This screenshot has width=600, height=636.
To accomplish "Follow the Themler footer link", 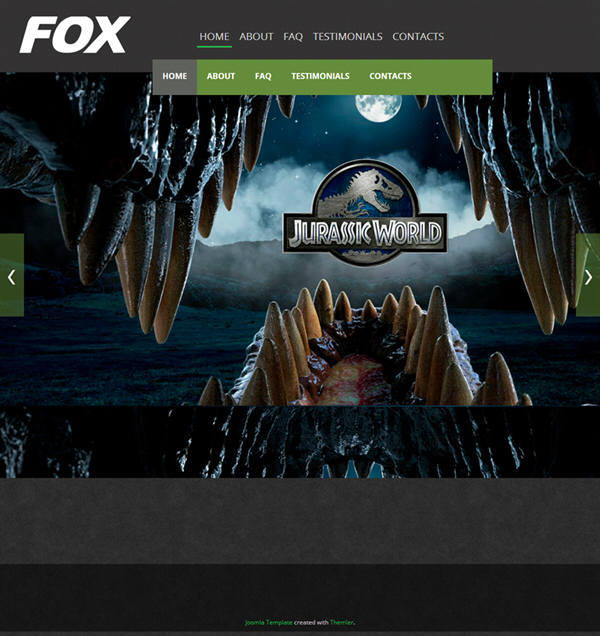I will pos(342,622).
